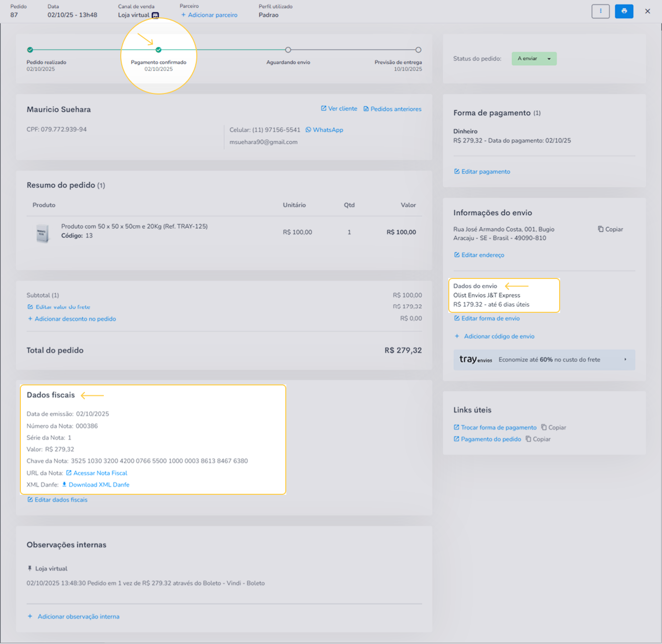Copy the Pagamento do pedido link
The width and height of the screenshot is (662, 644).
point(538,439)
